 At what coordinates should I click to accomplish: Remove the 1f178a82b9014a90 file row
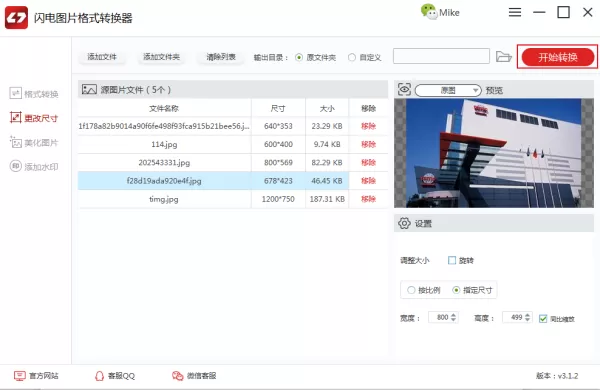(368, 126)
